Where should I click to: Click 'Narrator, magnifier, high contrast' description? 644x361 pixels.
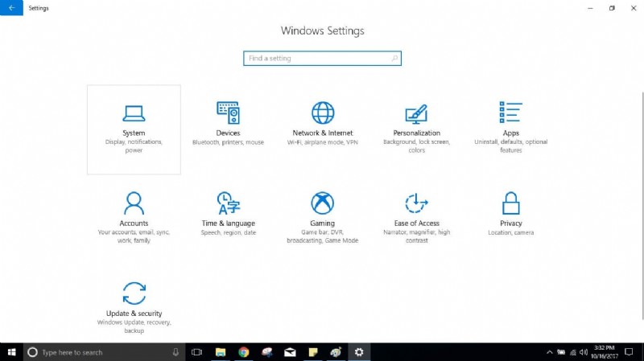coord(416,236)
